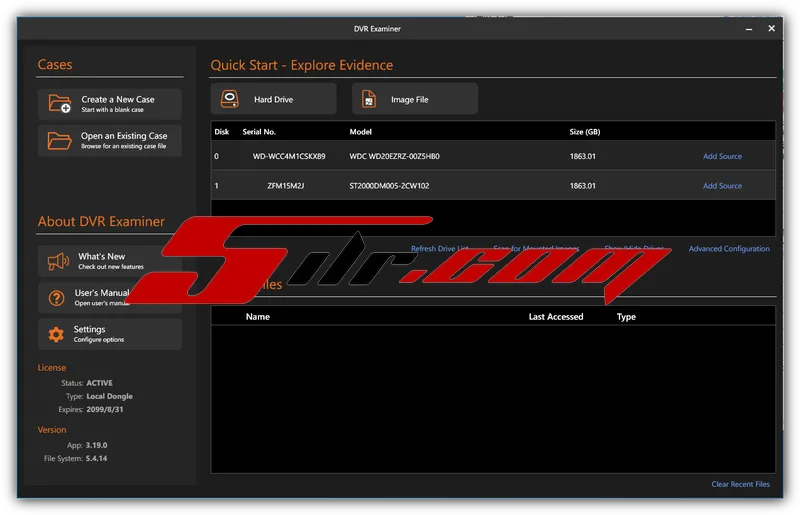Choose the Image File source button

(415, 99)
